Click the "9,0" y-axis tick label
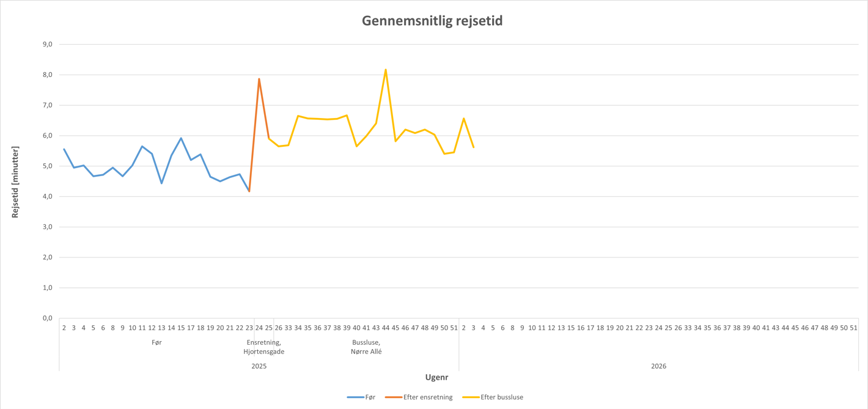Image resolution: width=868 pixels, height=409 pixels. [x=47, y=45]
